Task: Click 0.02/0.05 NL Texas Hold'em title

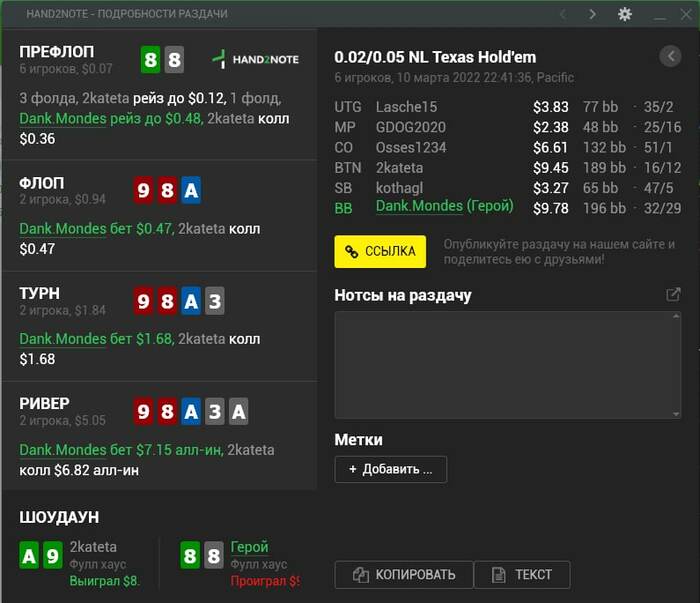Action: [x=435, y=57]
